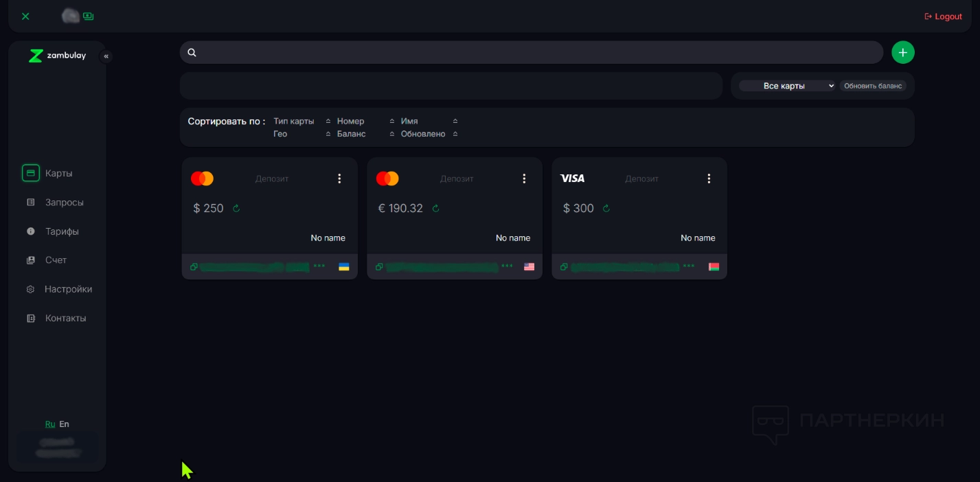Click the blurred account info at sidebar bottom
The image size is (980, 482).
pyautogui.click(x=58, y=448)
